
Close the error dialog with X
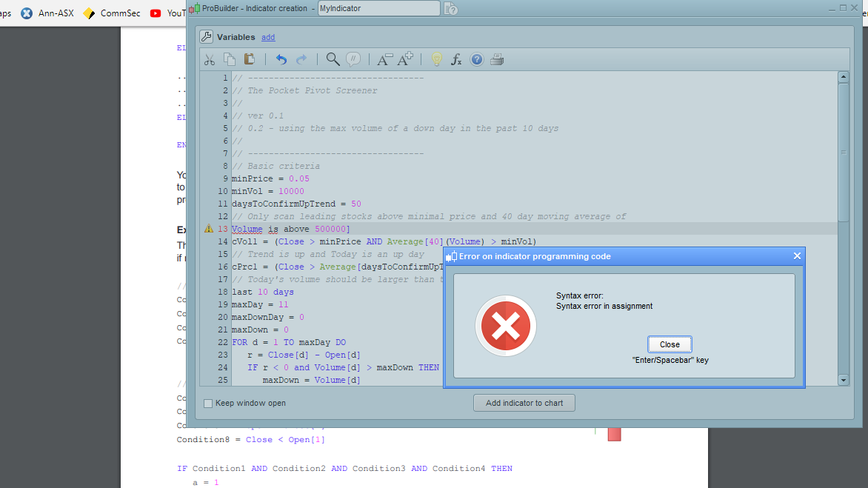pos(797,255)
